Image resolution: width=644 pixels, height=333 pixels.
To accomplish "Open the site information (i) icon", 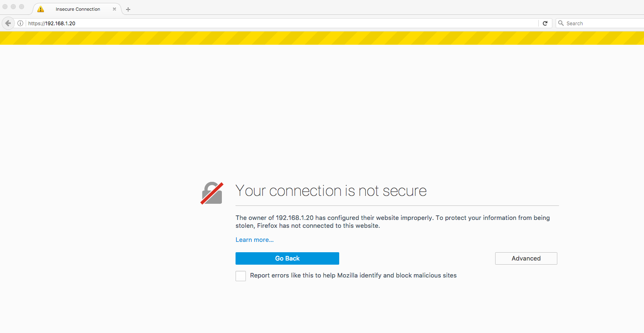I will tap(20, 23).
